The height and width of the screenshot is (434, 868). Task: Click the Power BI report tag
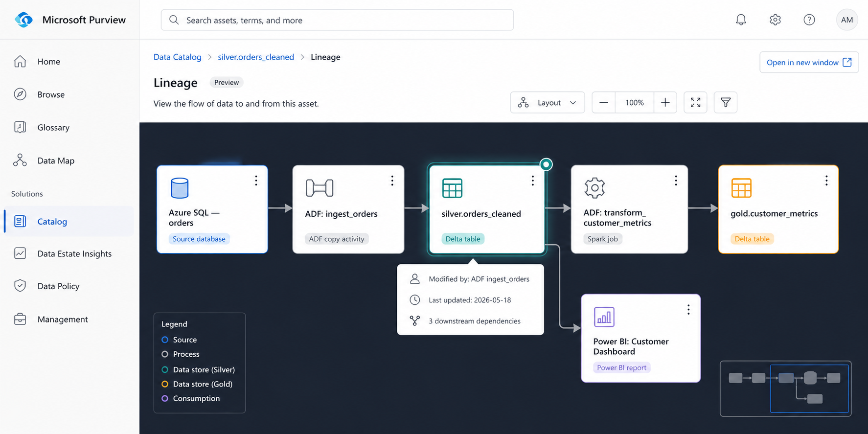[x=621, y=367]
